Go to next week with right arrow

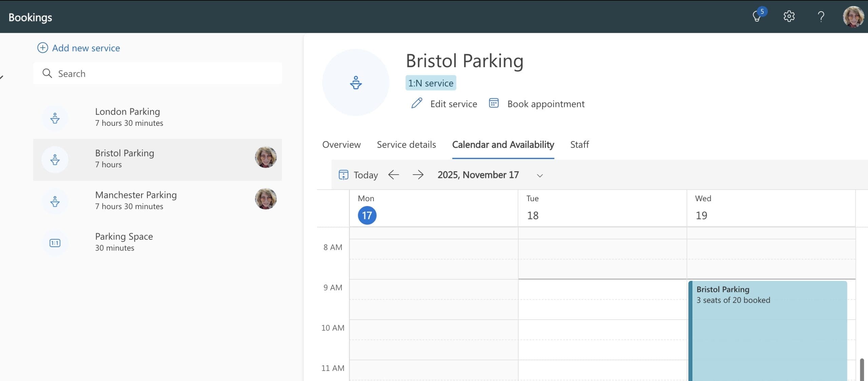pos(418,175)
